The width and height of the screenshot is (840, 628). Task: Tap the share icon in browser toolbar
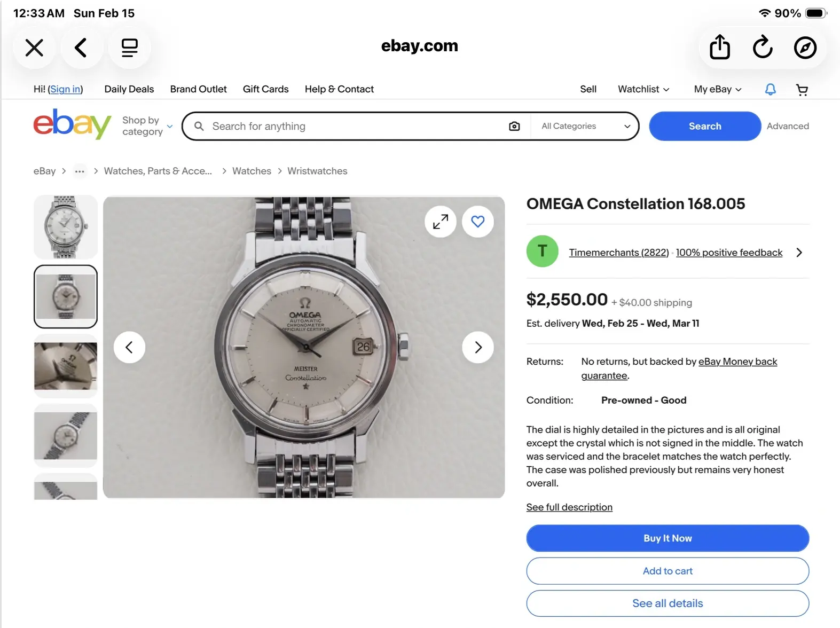coord(719,48)
